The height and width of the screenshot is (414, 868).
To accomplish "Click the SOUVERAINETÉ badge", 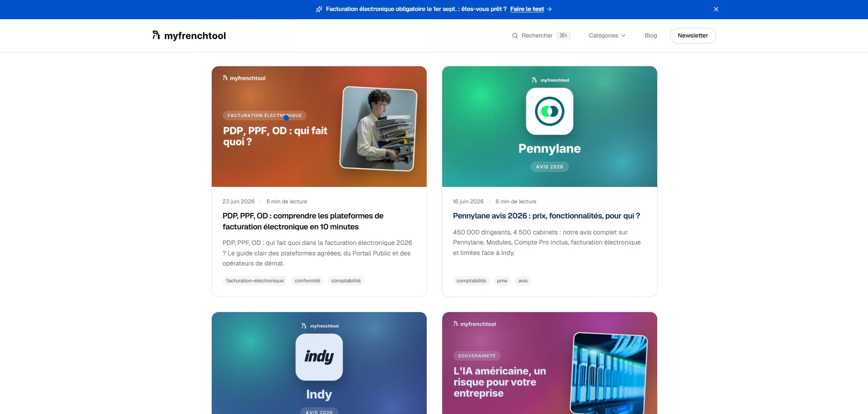I will click(477, 356).
